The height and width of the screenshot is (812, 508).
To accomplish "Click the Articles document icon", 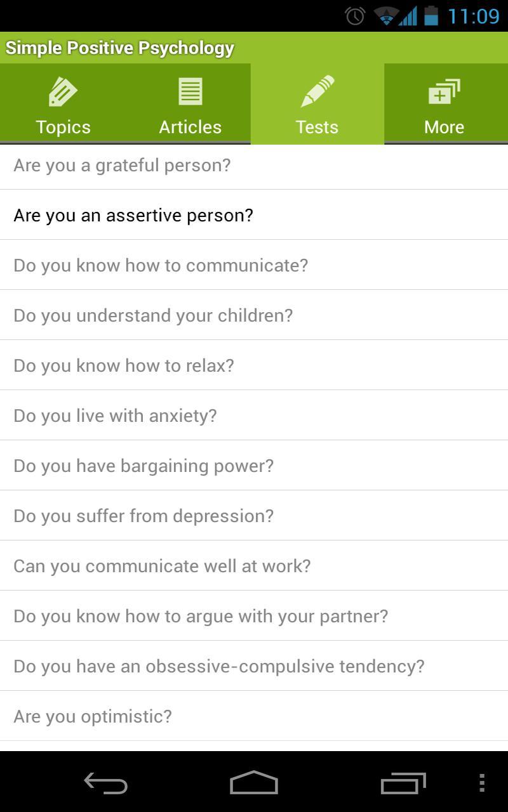I will (190, 91).
